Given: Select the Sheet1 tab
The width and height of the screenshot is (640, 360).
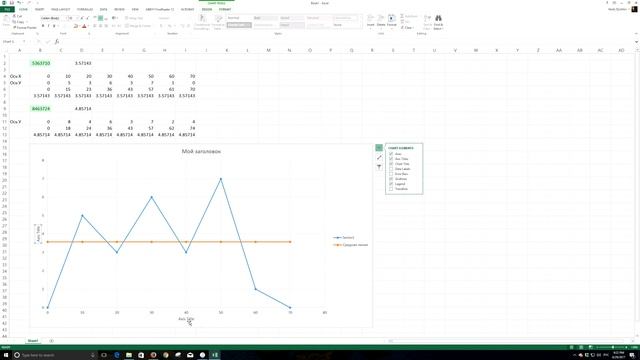Looking at the screenshot, I should (x=33, y=340).
